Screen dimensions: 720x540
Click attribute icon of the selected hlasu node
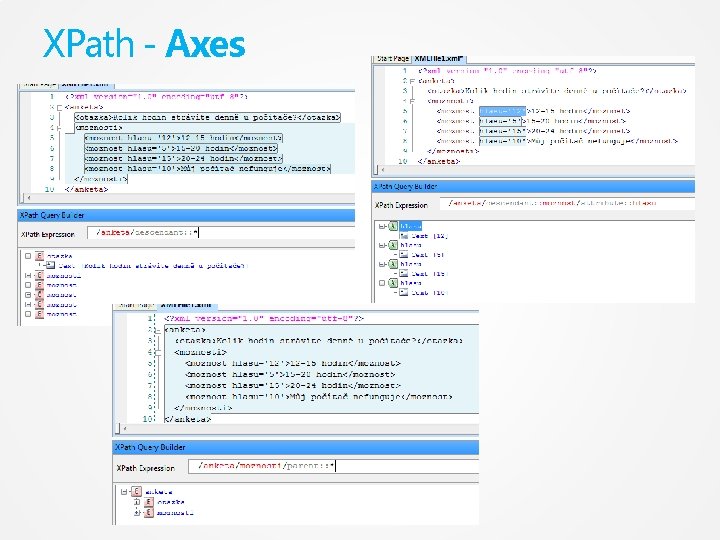click(393, 226)
